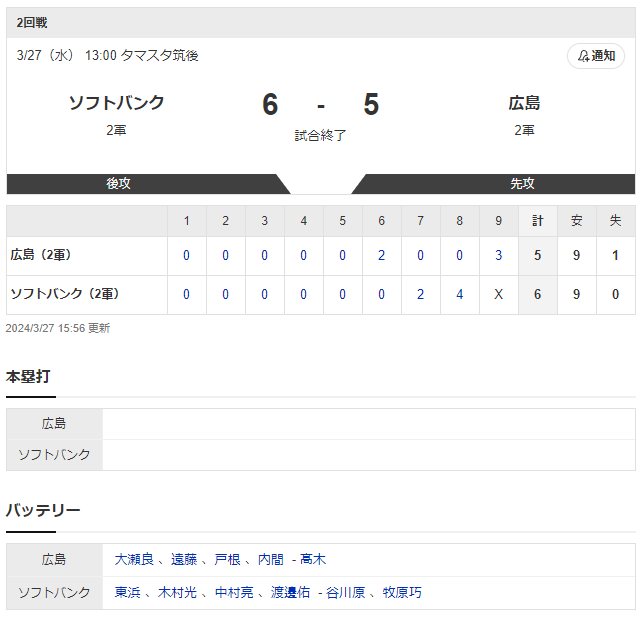Open pitcher 大瀬良 link
This screenshot has width=640, height=622.
point(134,559)
